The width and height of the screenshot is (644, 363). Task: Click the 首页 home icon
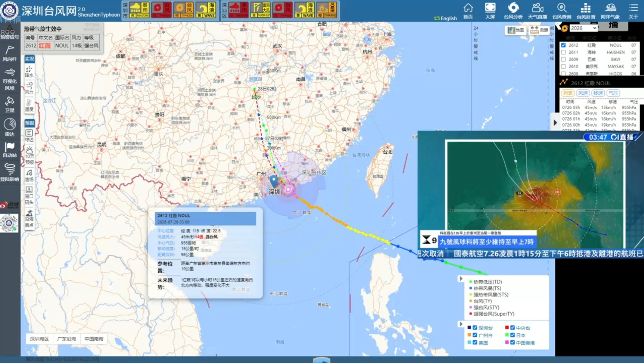click(x=468, y=11)
